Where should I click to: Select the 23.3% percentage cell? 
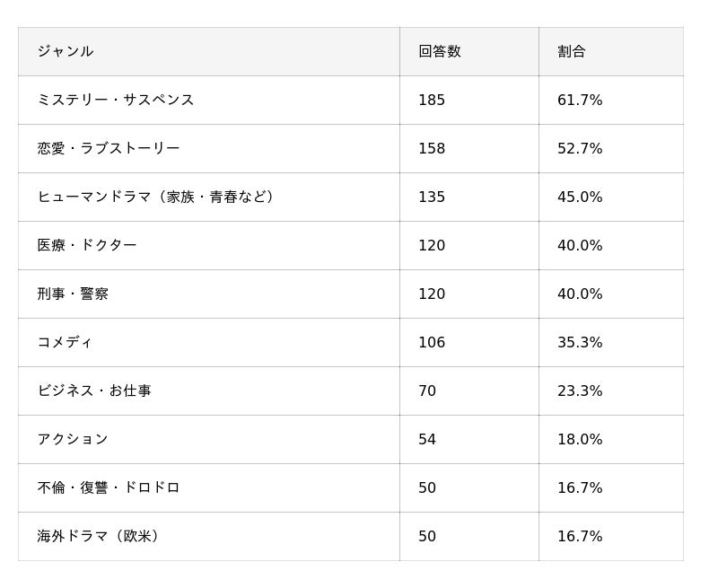click(580, 391)
